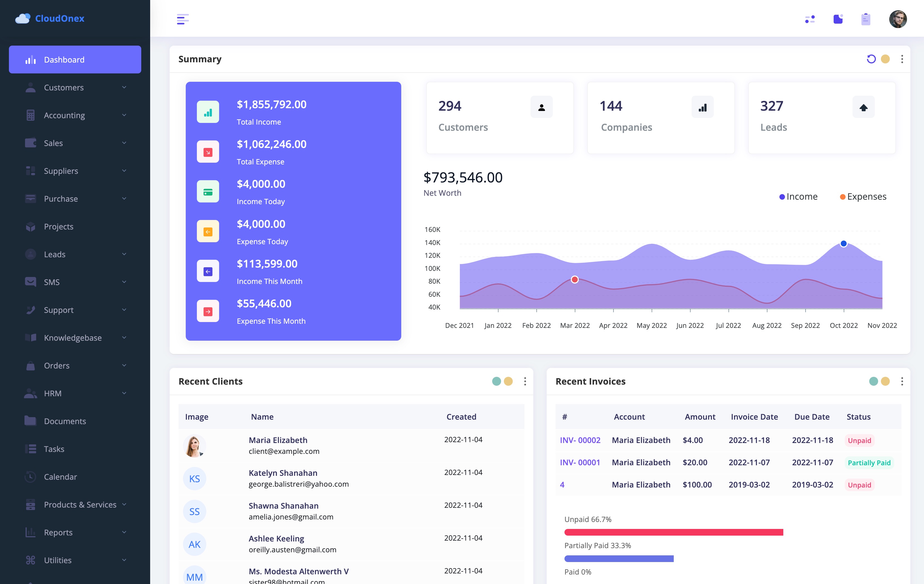Go to Documents in the sidebar
The image size is (924, 584).
(65, 421)
